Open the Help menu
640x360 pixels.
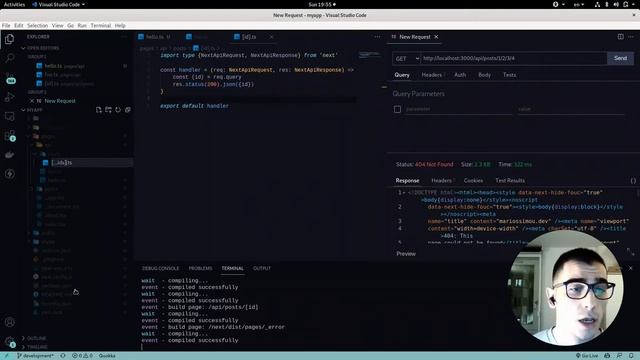tap(120, 25)
